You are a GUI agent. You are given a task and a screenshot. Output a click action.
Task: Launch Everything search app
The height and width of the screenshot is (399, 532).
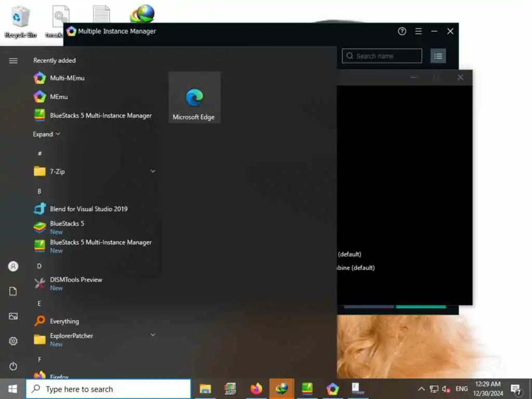(94, 321)
